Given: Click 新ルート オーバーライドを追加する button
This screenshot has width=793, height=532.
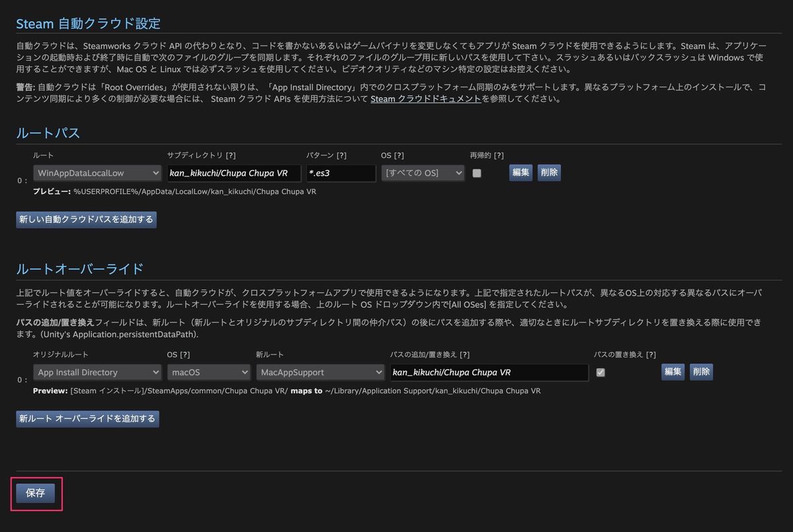Looking at the screenshot, I should tap(88, 419).
